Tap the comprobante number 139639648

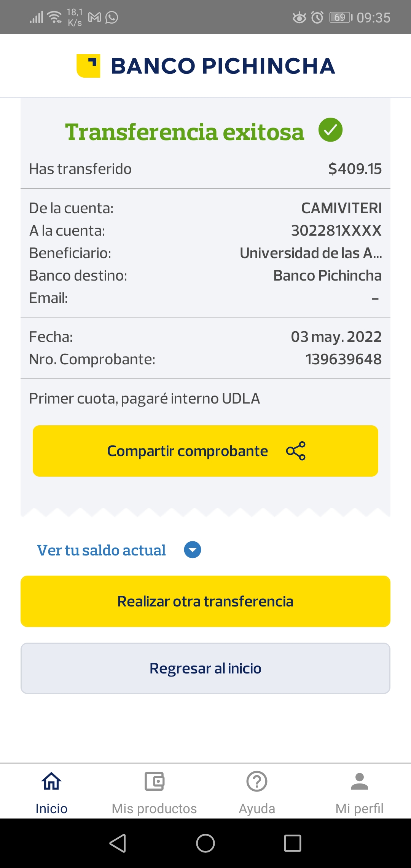(343, 359)
